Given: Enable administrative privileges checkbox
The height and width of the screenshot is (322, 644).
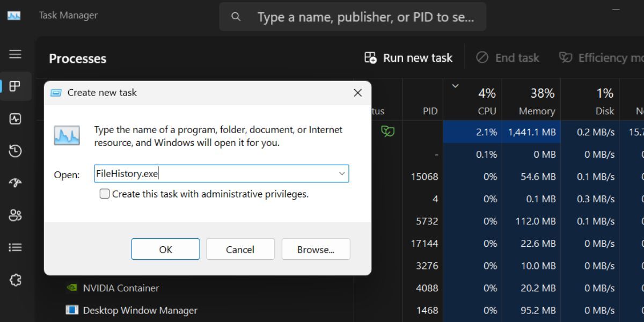Looking at the screenshot, I should coord(105,194).
